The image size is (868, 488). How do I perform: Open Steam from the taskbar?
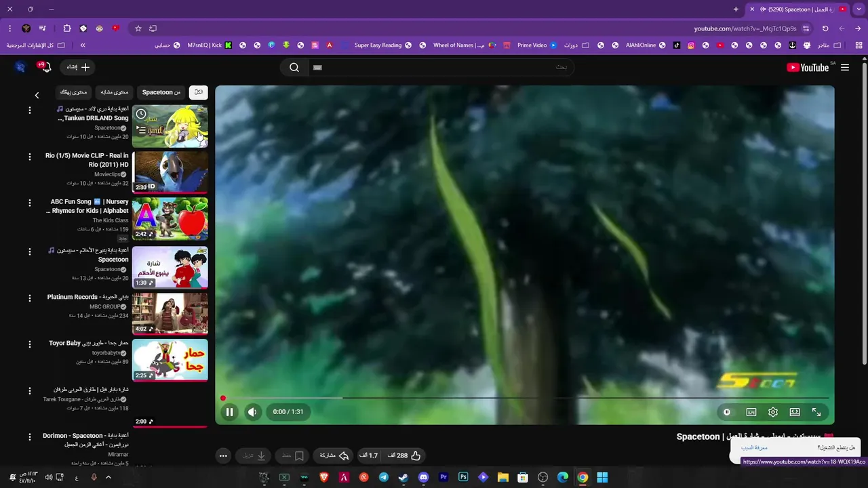click(403, 477)
